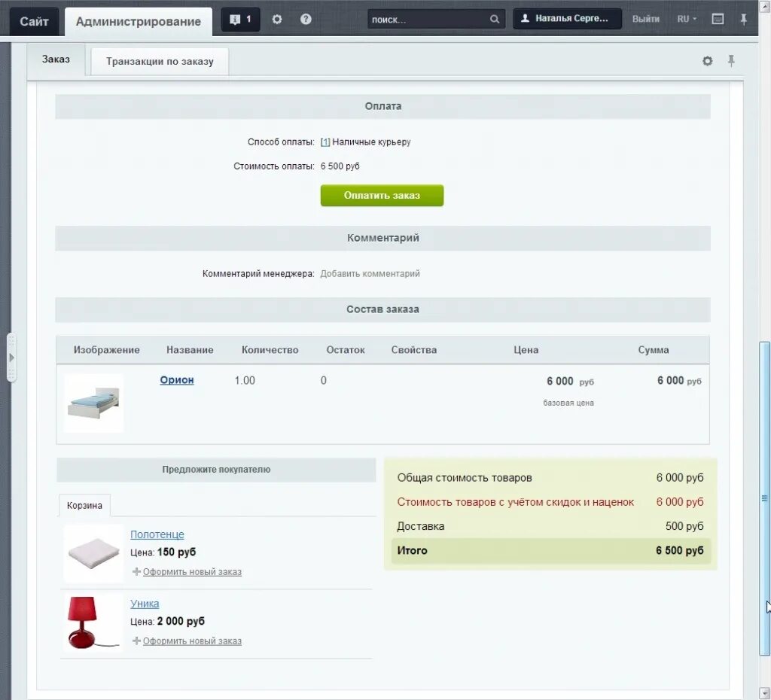Open the Уника product link
This screenshot has width=771, height=700.
click(x=145, y=604)
